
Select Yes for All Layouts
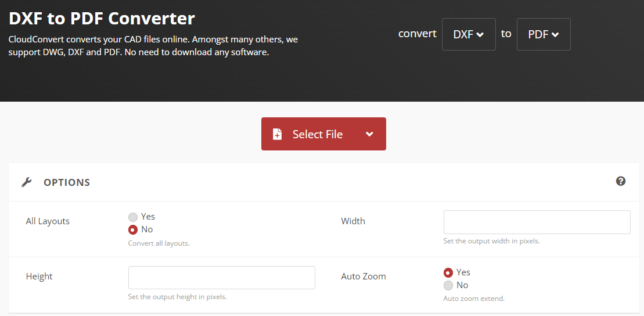pyautogui.click(x=132, y=217)
